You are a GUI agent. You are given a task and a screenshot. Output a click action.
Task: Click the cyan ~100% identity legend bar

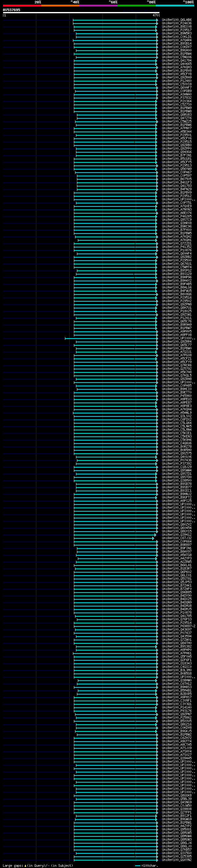175,6
